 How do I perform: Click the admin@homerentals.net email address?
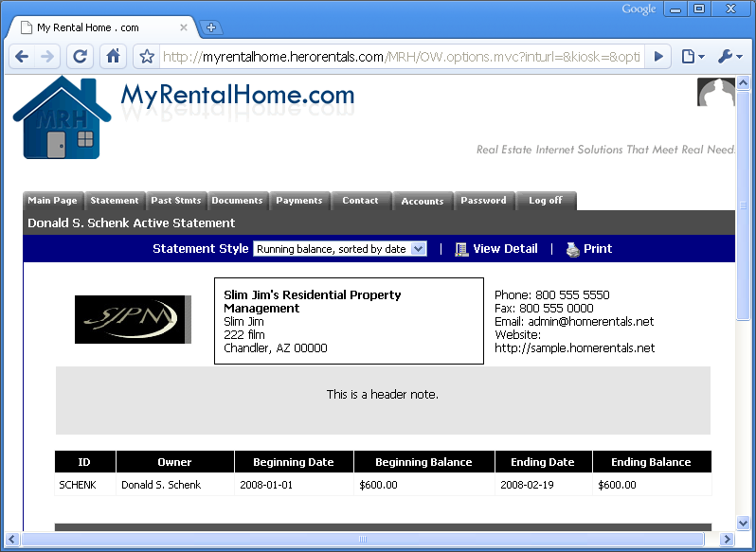(x=591, y=321)
